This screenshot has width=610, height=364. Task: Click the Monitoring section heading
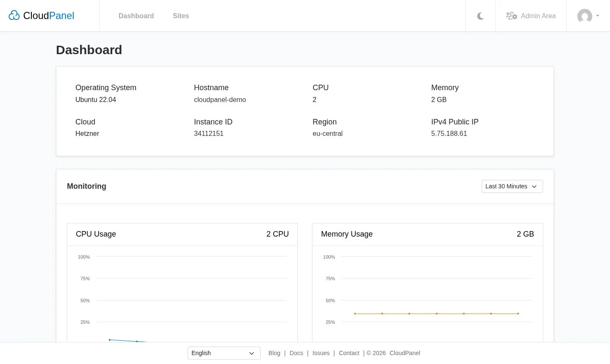coord(86,186)
